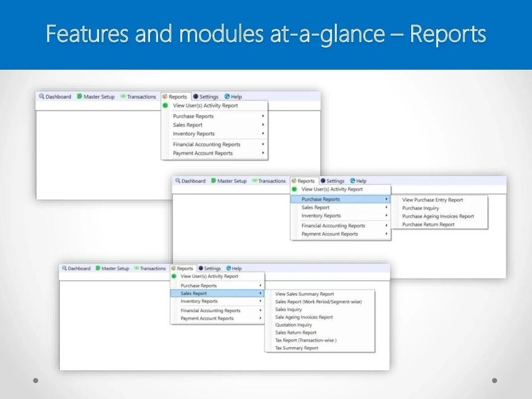Choose Sales Report (Work Period/Segment-wise)
The width and height of the screenshot is (532, 399).
(318, 302)
